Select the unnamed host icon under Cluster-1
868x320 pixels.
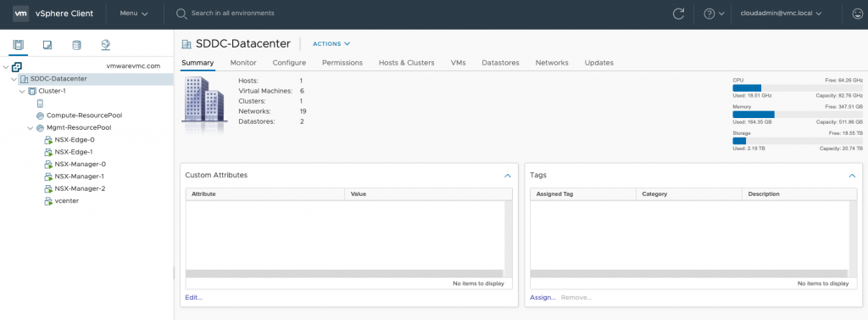[40, 104]
